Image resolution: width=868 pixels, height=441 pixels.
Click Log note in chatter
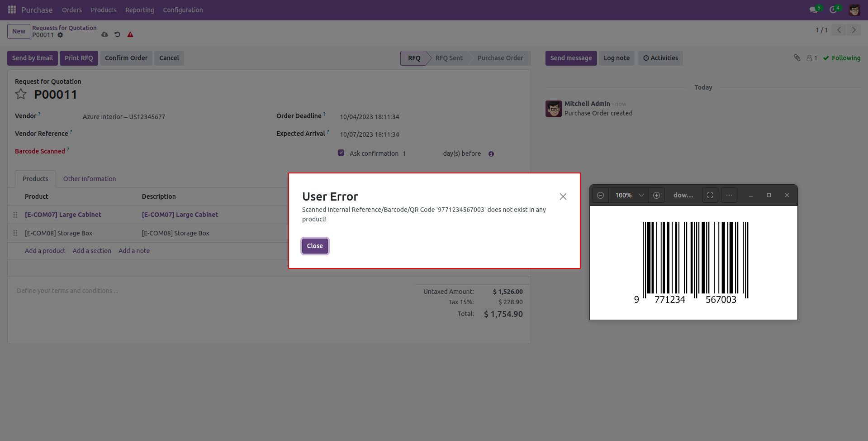(617, 58)
